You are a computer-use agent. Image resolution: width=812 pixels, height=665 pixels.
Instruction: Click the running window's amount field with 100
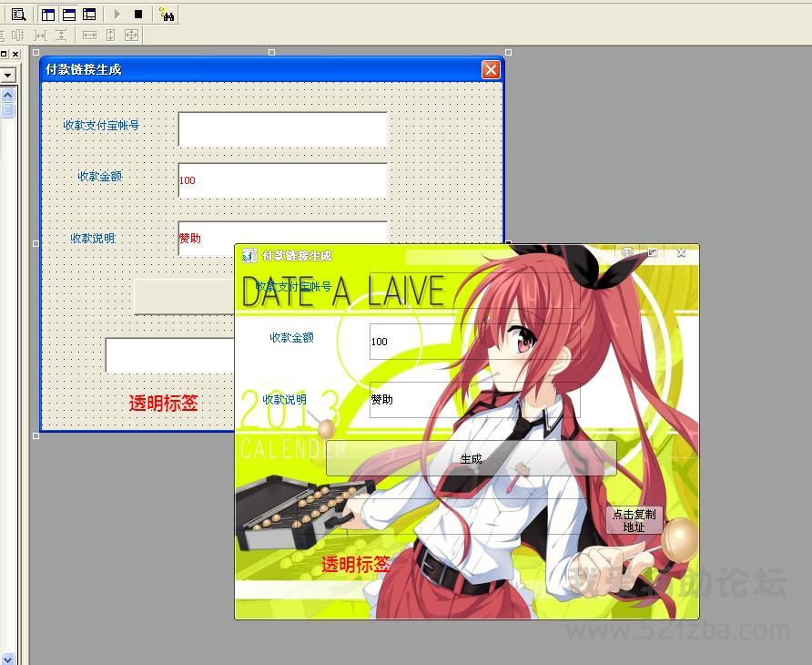pos(474,341)
